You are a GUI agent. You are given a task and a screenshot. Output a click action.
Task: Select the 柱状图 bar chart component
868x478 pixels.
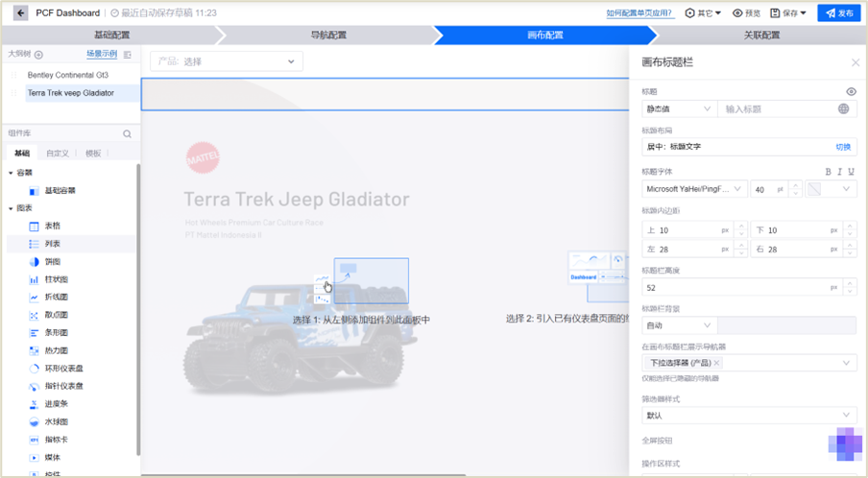[56, 279]
